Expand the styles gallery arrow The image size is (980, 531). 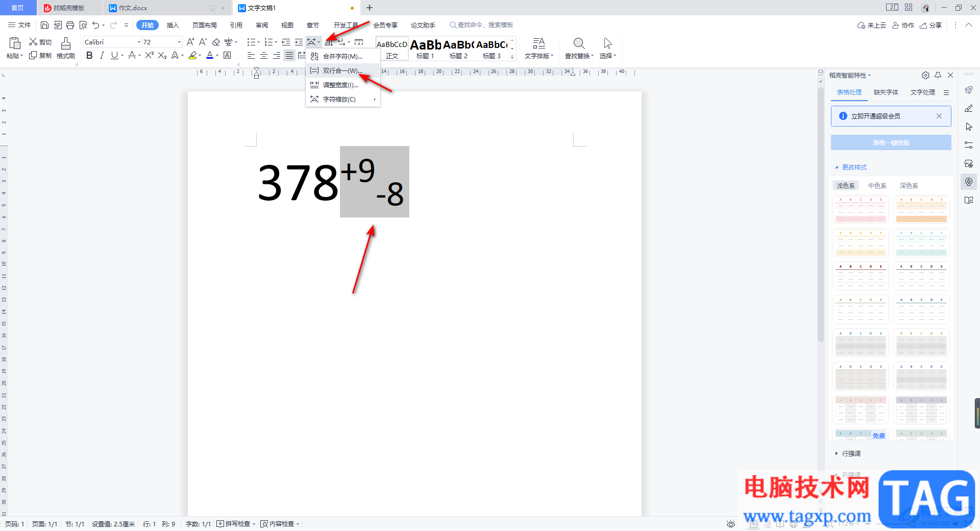click(512, 57)
